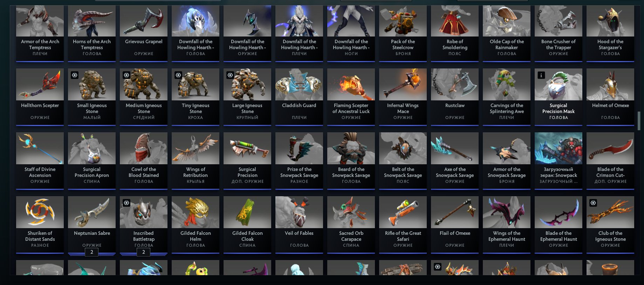Toggle eye badge on Large Igneous Stone

(x=230, y=75)
